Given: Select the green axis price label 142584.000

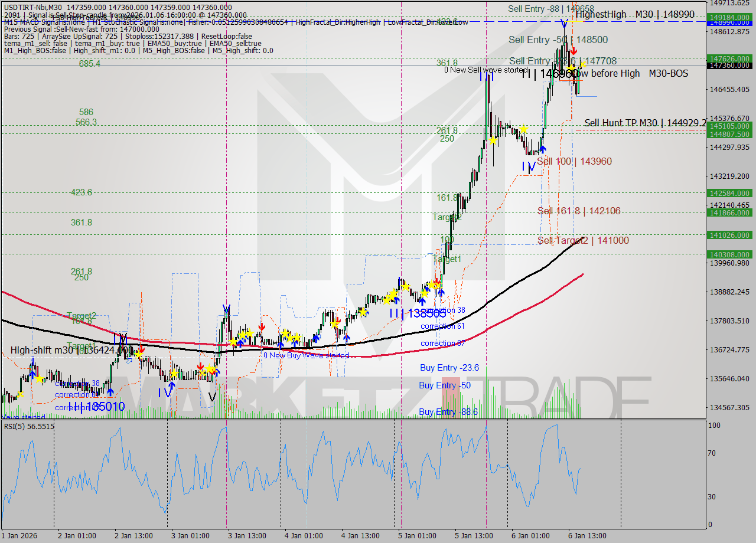Looking at the screenshot, I should [729, 193].
